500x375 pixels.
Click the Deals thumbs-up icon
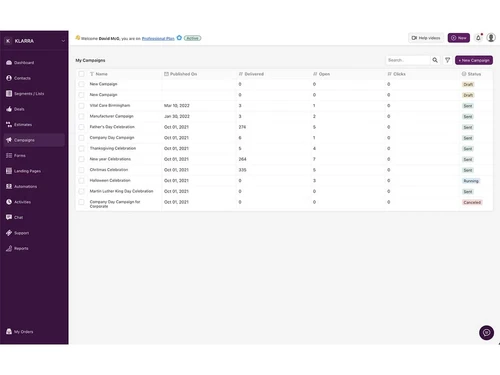9,109
